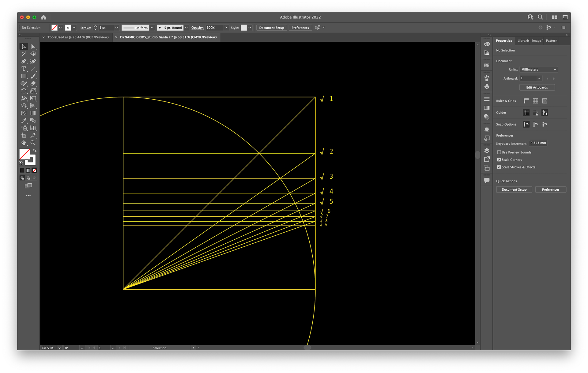Screen dimensions: 588x373
Task: Disable Scale Strokes & Effects
Action: pyautogui.click(x=499, y=167)
